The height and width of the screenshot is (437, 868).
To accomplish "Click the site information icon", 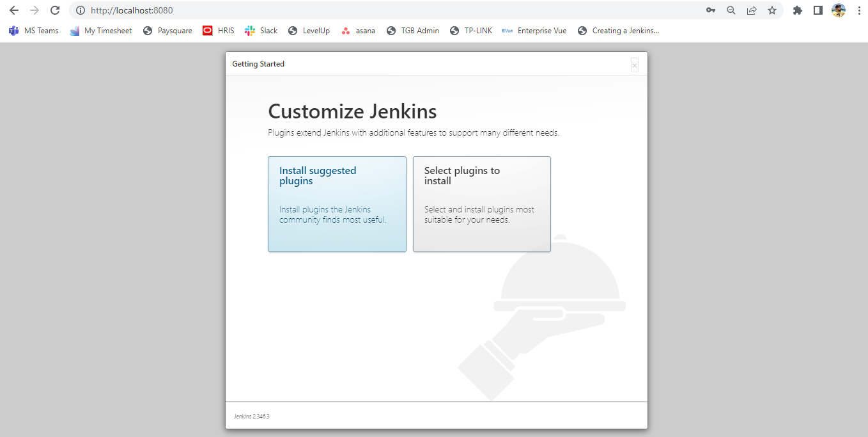I will click(81, 10).
